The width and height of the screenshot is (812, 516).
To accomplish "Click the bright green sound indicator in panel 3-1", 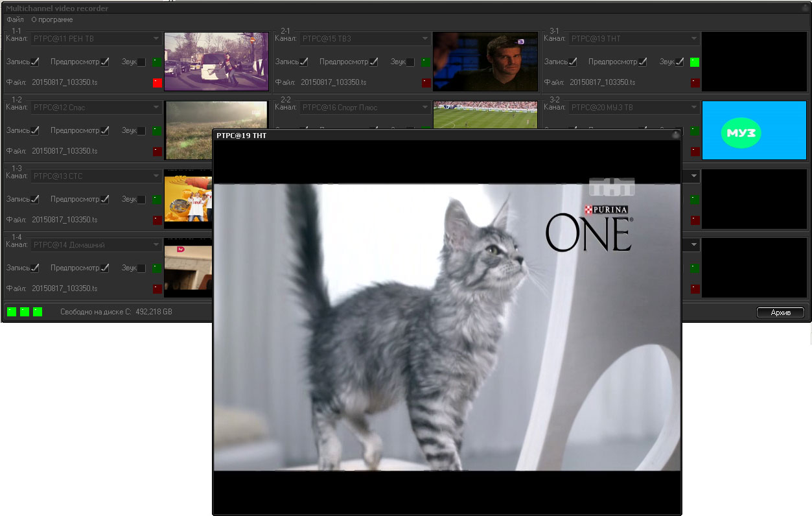I will tap(695, 62).
